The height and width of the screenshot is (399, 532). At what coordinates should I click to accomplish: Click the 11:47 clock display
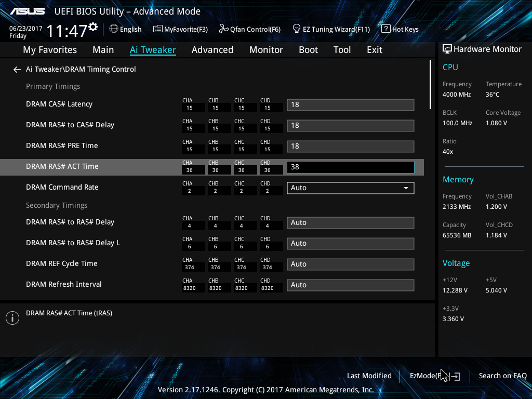pyautogui.click(x=67, y=31)
